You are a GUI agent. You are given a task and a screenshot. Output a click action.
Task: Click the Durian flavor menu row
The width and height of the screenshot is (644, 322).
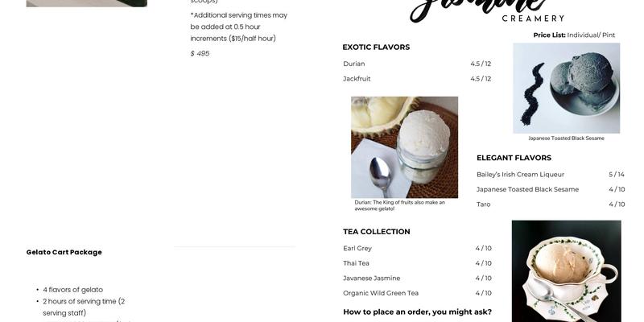[417, 64]
